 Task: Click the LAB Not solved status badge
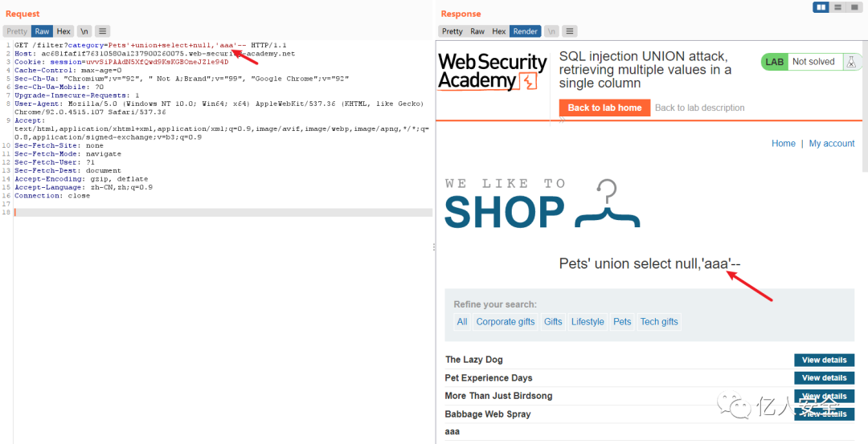pyautogui.click(x=813, y=62)
